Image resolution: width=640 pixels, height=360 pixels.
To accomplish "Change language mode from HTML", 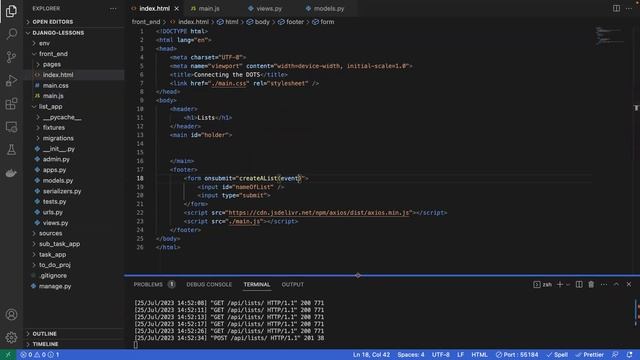I will click(x=479, y=355).
